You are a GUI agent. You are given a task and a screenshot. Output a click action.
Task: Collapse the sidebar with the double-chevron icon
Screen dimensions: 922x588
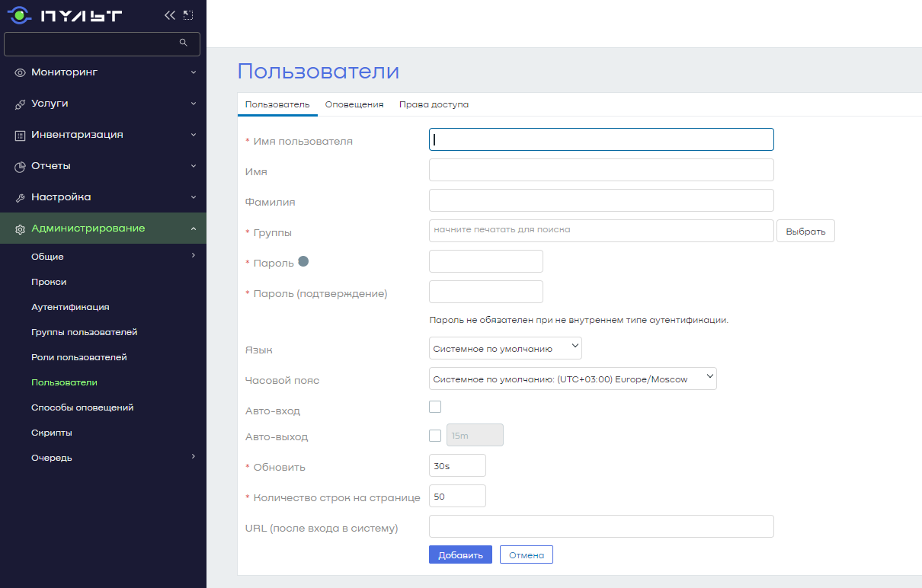point(169,14)
